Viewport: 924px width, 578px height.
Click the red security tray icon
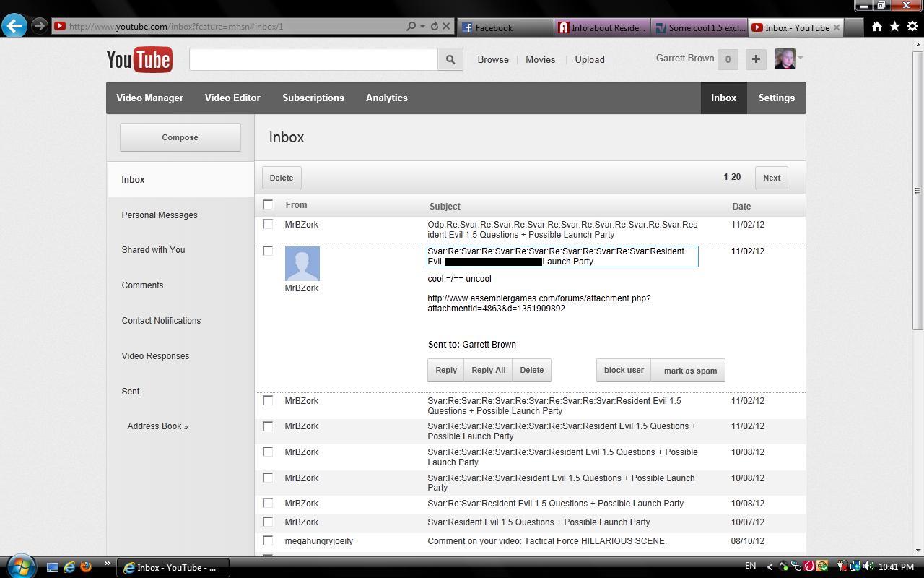point(809,566)
